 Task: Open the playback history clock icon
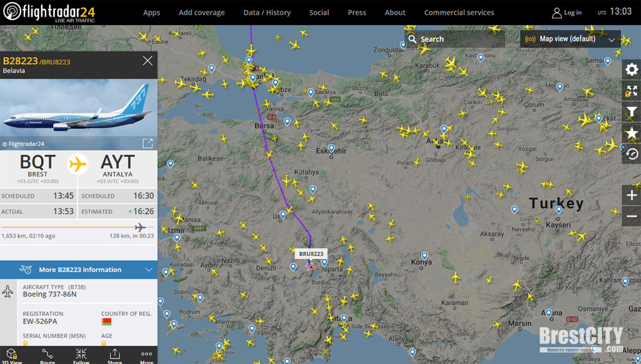631,154
